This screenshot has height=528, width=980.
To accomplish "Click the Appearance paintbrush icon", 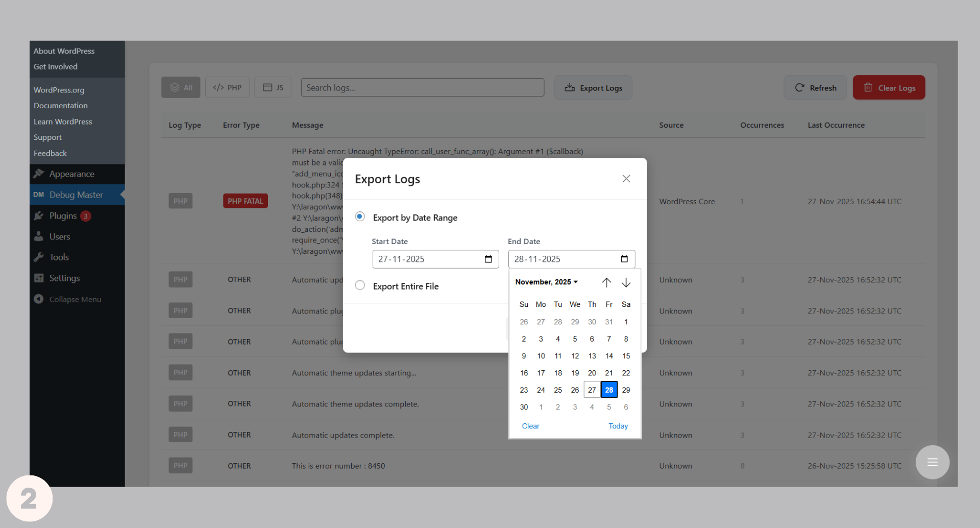I will coord(39,174).
